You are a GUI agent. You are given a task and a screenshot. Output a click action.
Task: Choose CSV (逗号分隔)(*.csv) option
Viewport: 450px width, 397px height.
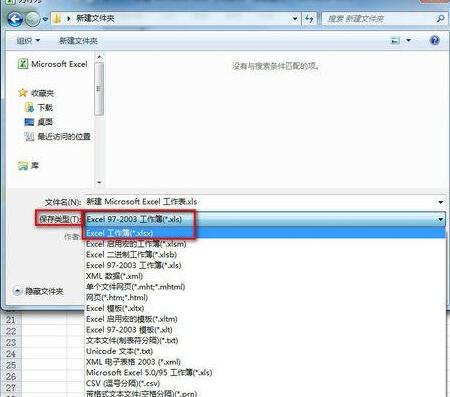(265, 383)
